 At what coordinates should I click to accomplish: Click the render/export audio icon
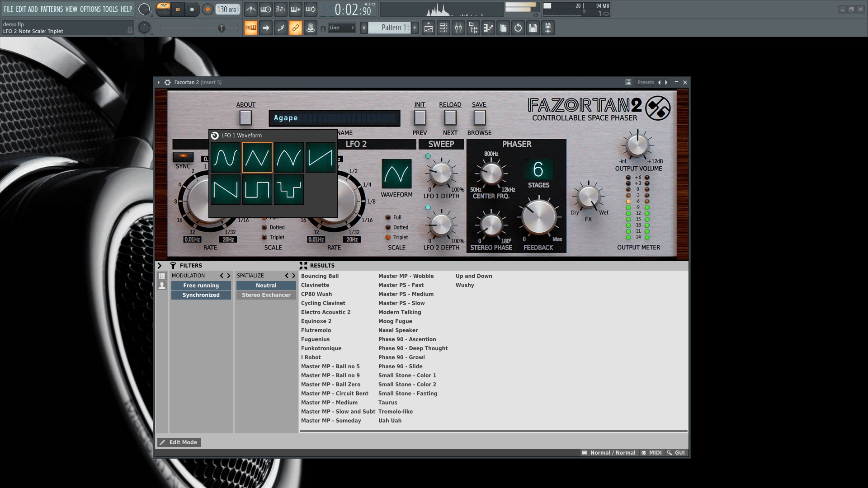(548, 28)
